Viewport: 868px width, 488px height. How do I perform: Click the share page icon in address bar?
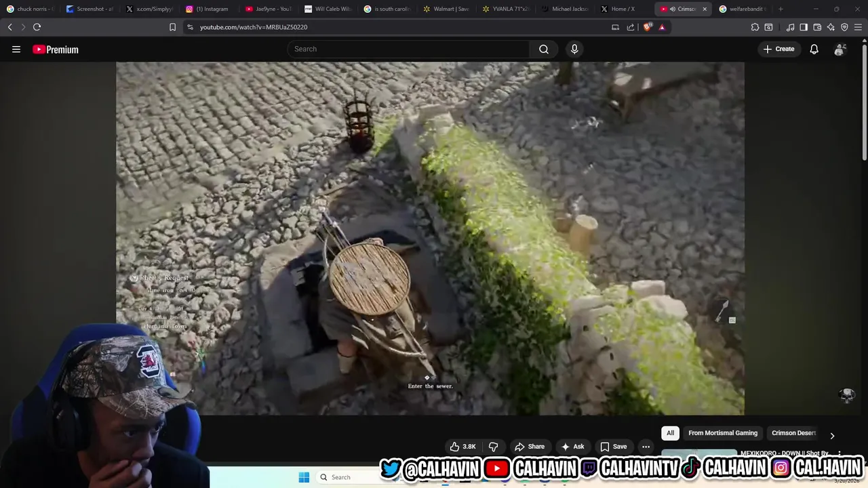click(x=631, y=27)
